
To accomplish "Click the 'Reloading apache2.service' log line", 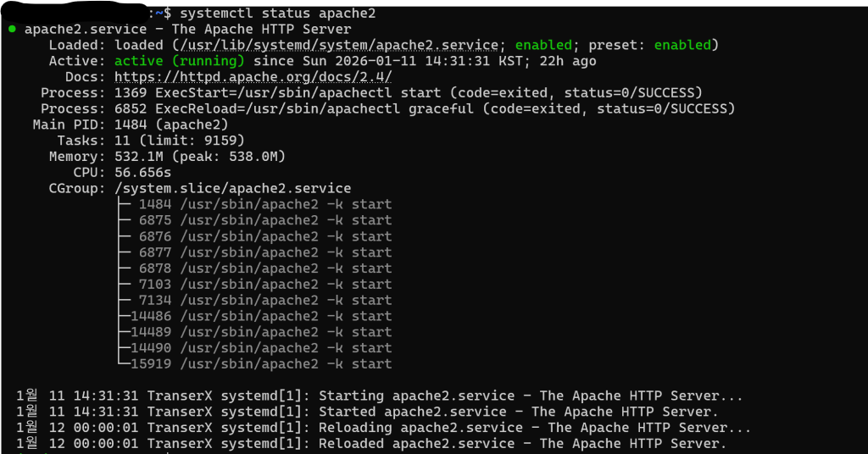I will click(x=383, y=428).
